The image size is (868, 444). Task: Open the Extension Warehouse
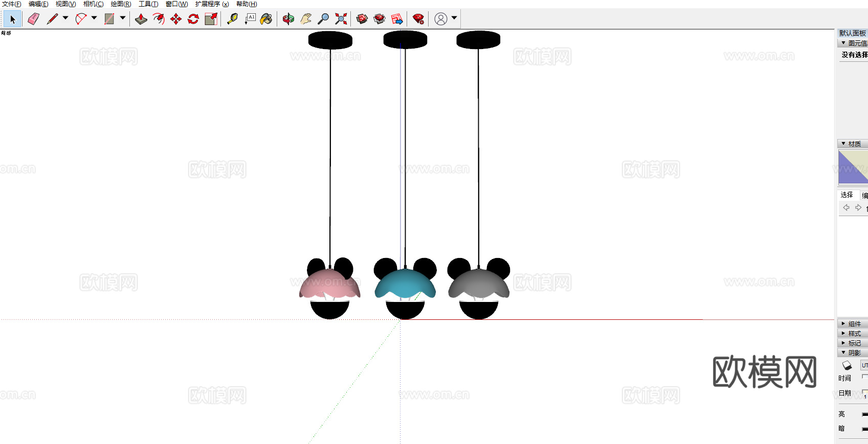(x=380, y=19)
